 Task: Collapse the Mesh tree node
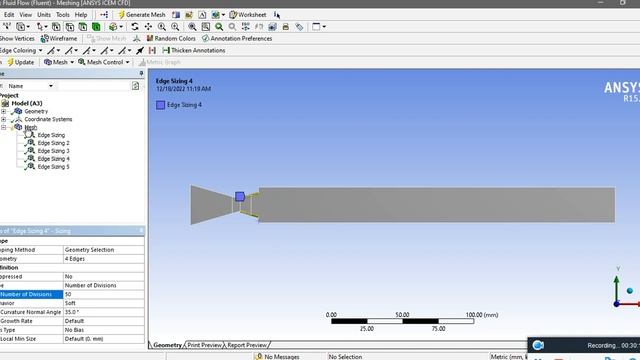4,127
